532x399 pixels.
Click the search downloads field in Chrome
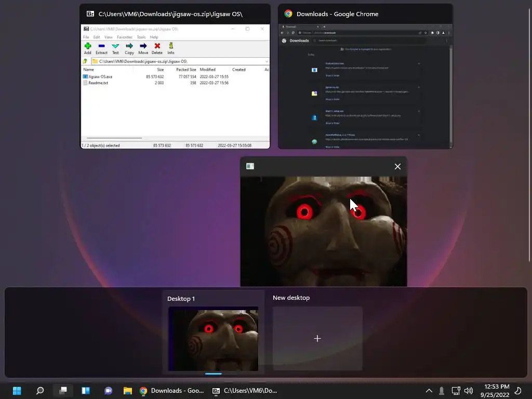pos(370,41)
